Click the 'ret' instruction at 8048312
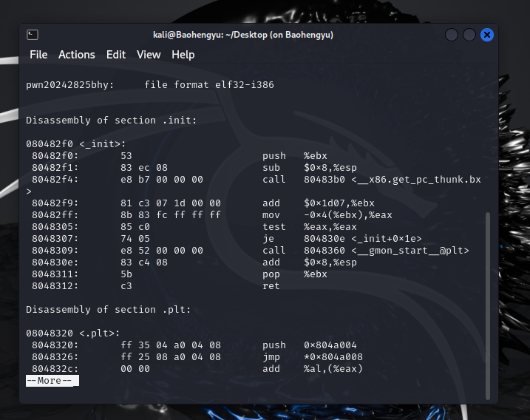 tap(271, 286)
